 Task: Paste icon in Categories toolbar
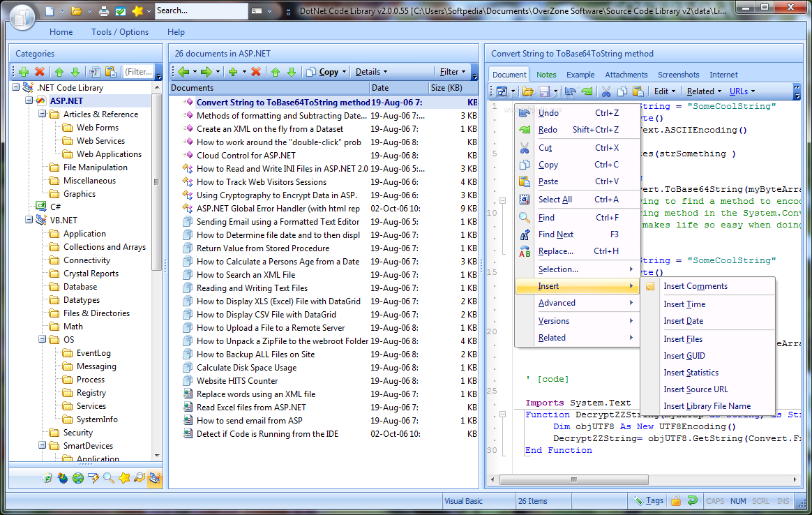pos(111,71)
